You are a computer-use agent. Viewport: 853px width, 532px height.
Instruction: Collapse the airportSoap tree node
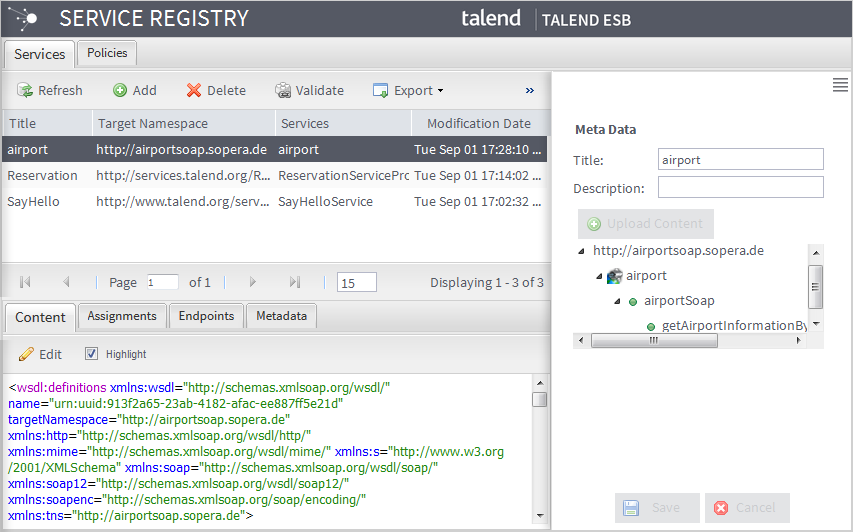[618, 301]
